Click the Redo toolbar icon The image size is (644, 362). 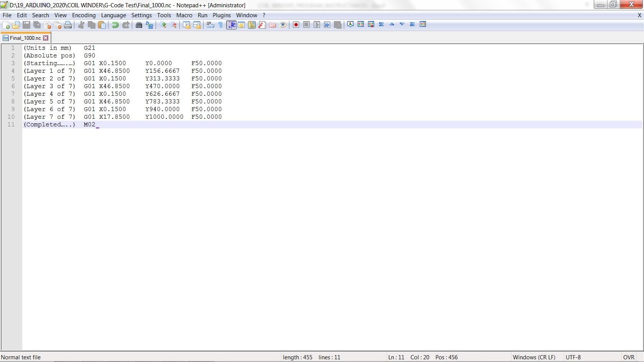126,25
